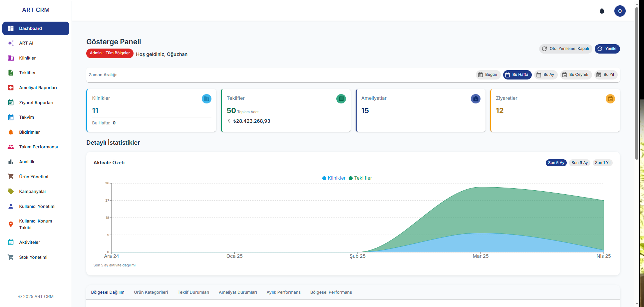This screenshot has height=307, width=644.
Task: Select Bu Ay time range filter
Action: pos(545,75)
